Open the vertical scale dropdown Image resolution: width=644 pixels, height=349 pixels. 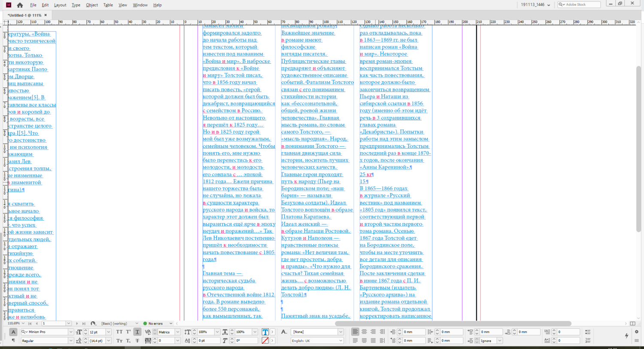[x=218, y=332]
